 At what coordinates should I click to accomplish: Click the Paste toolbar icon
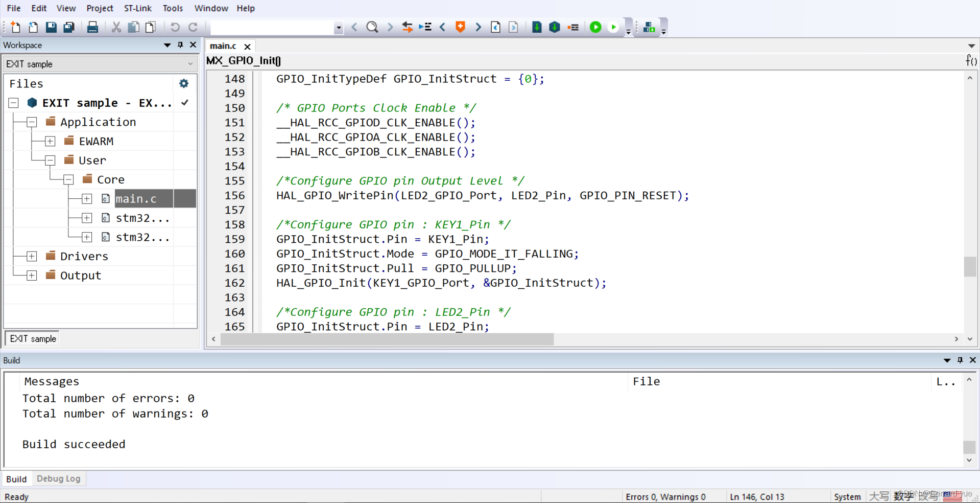pos(150,27)
